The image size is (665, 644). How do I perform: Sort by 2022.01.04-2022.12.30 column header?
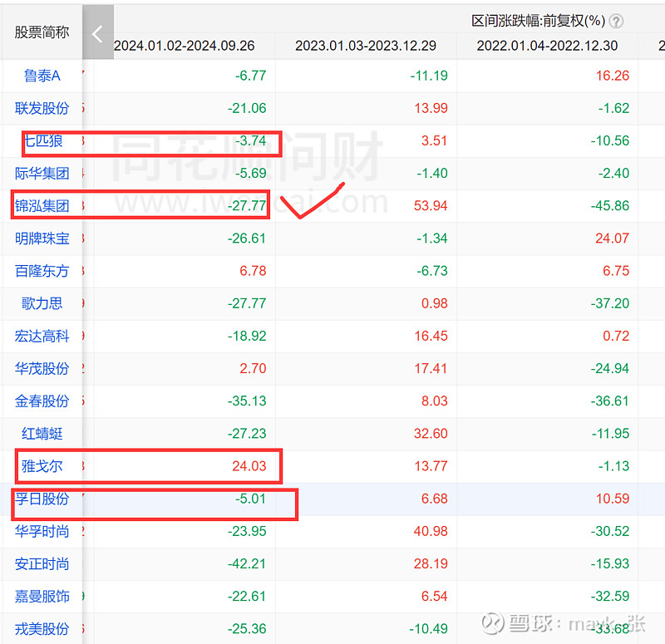point(547,46)
